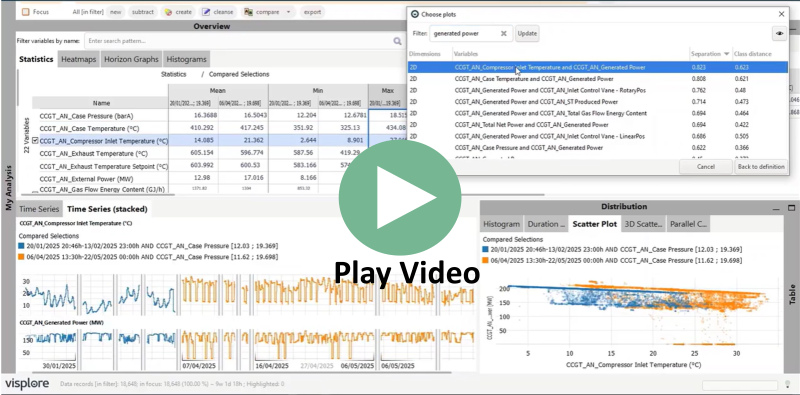
Task: Select Generated Power and ST Produced Power row
Action: [x=598, y=102]
